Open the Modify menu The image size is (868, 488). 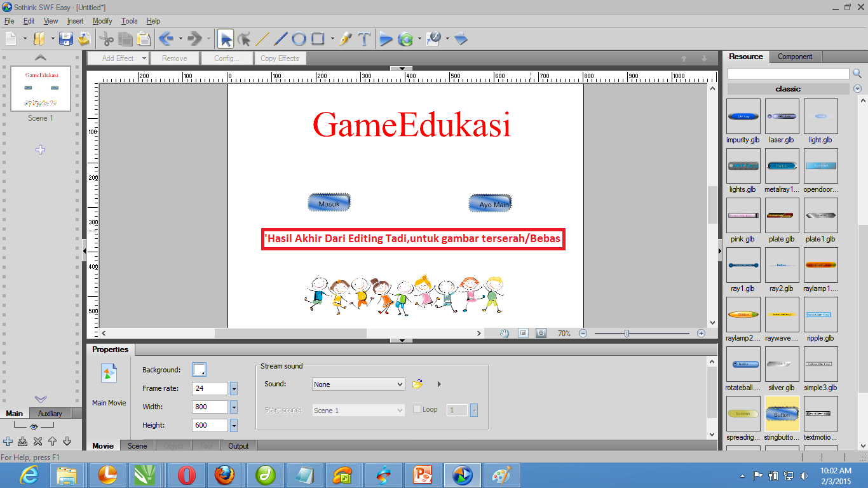coord(102,21)
